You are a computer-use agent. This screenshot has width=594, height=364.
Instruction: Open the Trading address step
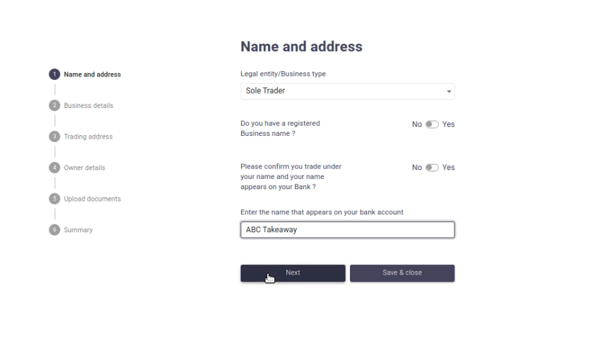[x=88, y=137]
